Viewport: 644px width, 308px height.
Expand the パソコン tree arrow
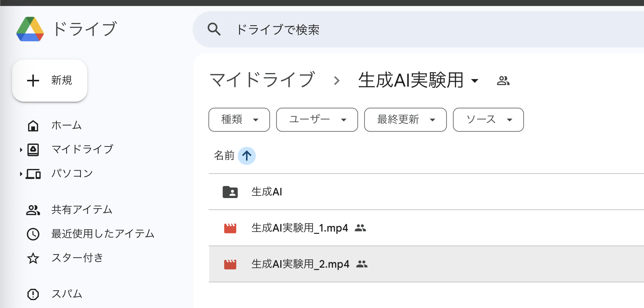21,174
